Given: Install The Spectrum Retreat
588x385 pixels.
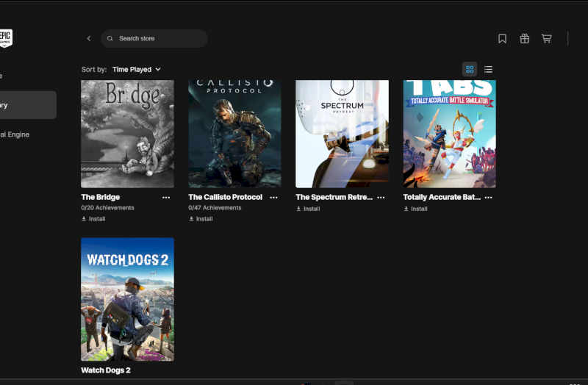Looking at the screenshot, I should pyautogui.click(x=308, y=209).
